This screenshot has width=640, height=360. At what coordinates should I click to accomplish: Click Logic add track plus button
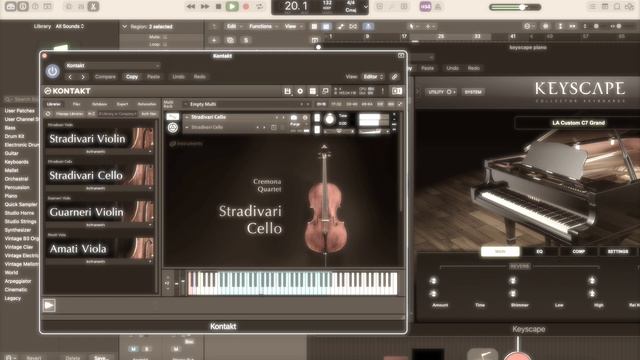point(214,40)
